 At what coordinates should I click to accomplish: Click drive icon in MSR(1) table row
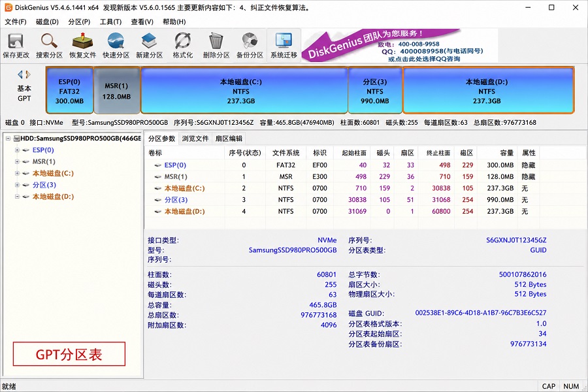pos(158,176)
